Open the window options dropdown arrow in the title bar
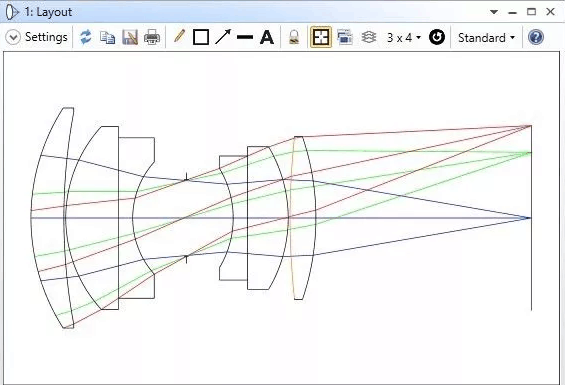 494,12
